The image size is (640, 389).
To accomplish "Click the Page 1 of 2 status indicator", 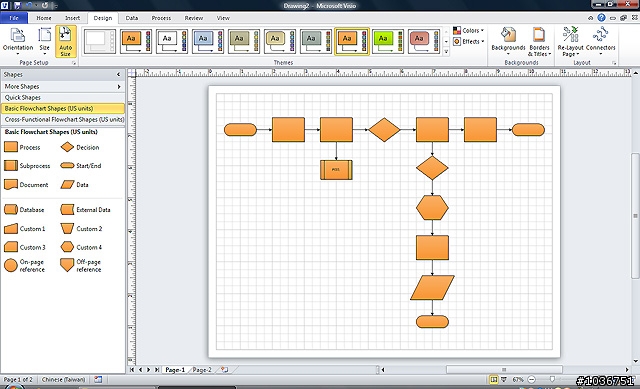I will (x=18, y=380).
